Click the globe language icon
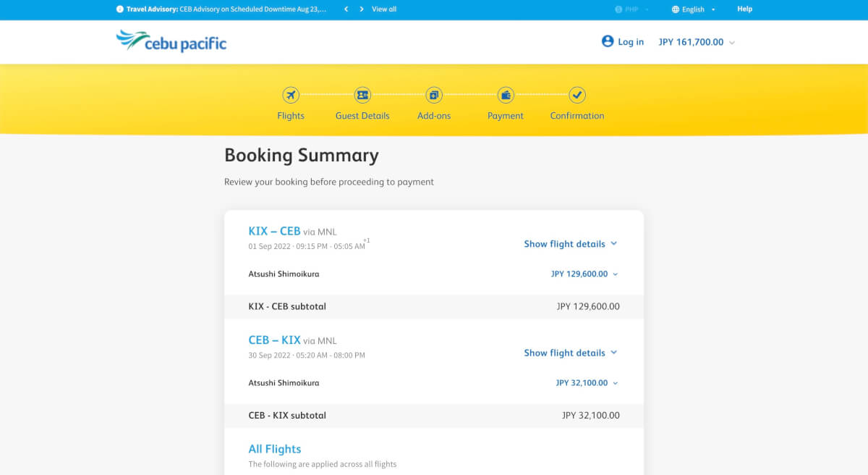This screenshot has height=475, width=868. point(676,9)
